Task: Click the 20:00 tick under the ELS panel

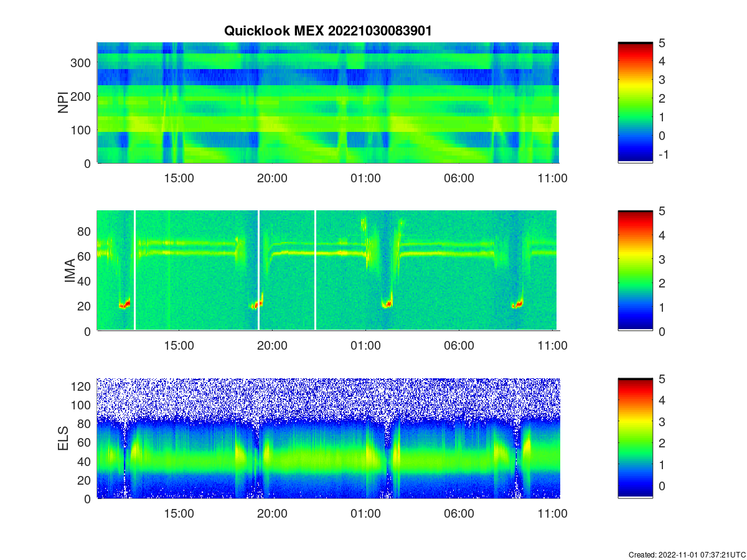Action: 273,514
